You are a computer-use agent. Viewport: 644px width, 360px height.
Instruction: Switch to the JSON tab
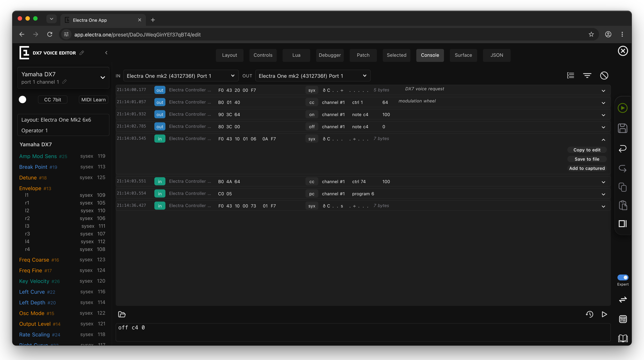tap(496, 55)
